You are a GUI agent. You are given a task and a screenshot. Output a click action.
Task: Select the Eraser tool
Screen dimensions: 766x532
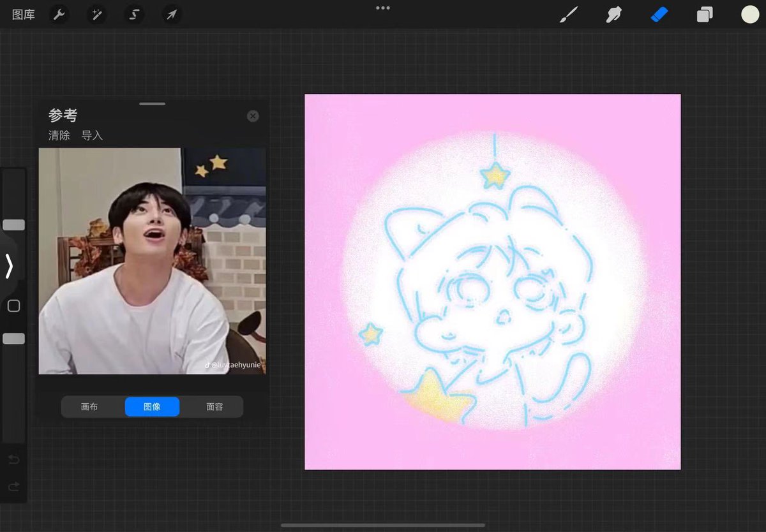tap(659, 15)
